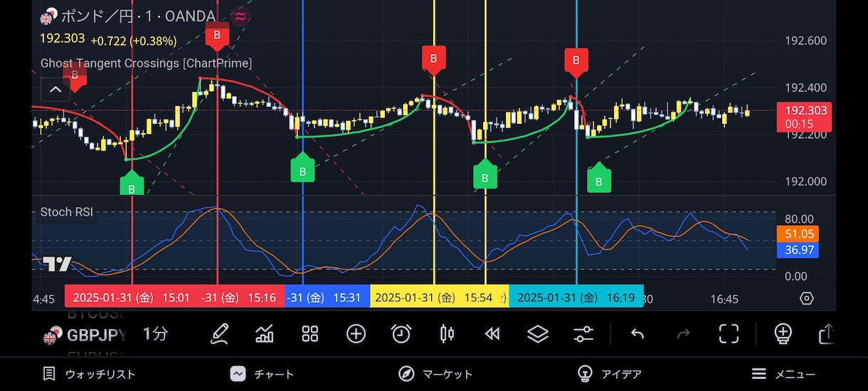Open the ウォッチリスト tab
868x391 pixels.
click(x=89, y=374)
